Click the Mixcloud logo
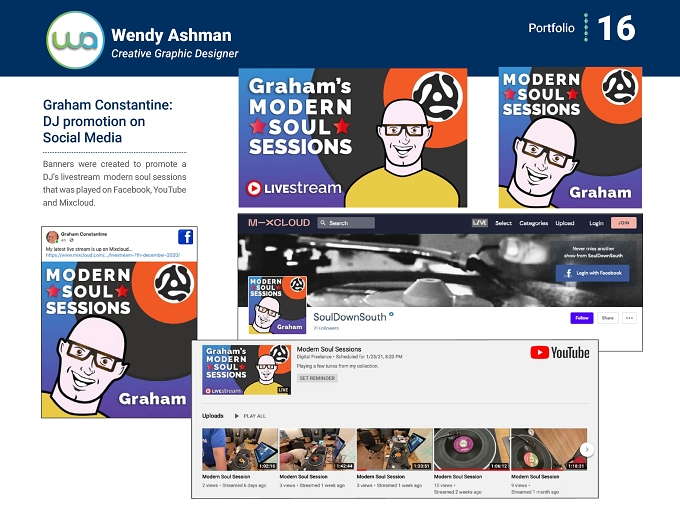The width and height of the screenshot is (680, 525). 279,223
